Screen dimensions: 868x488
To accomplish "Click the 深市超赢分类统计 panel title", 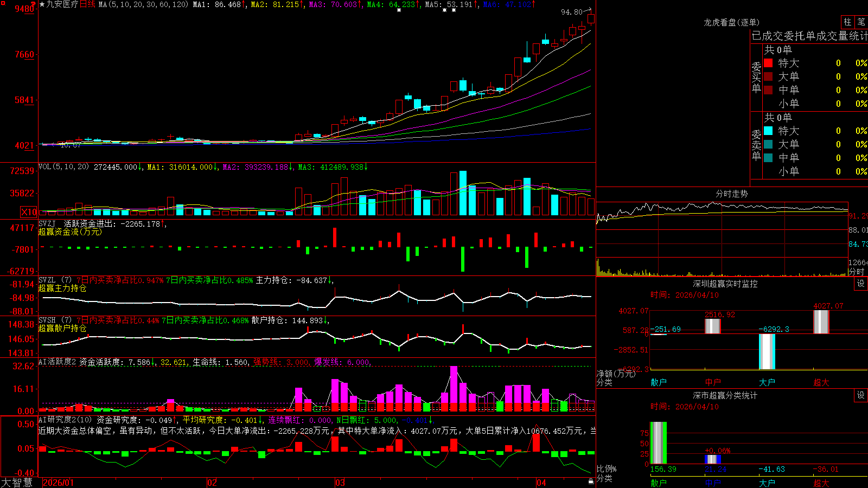I will (725, 395).
